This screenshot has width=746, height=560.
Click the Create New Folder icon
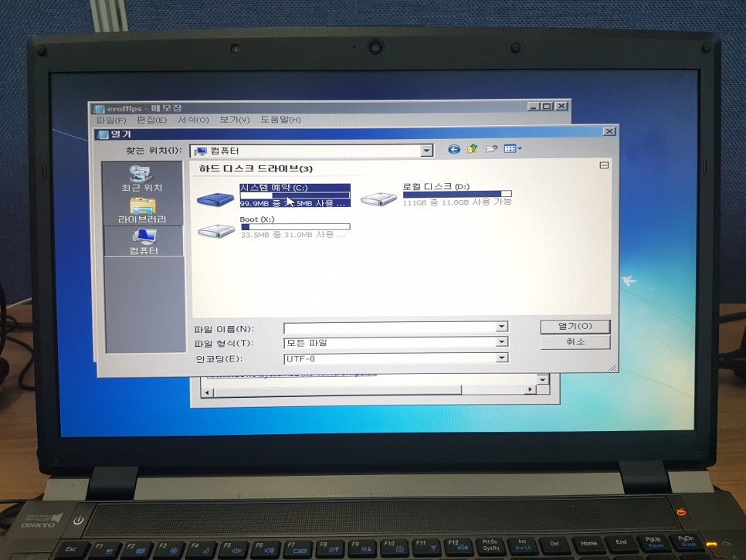(491, 149)
